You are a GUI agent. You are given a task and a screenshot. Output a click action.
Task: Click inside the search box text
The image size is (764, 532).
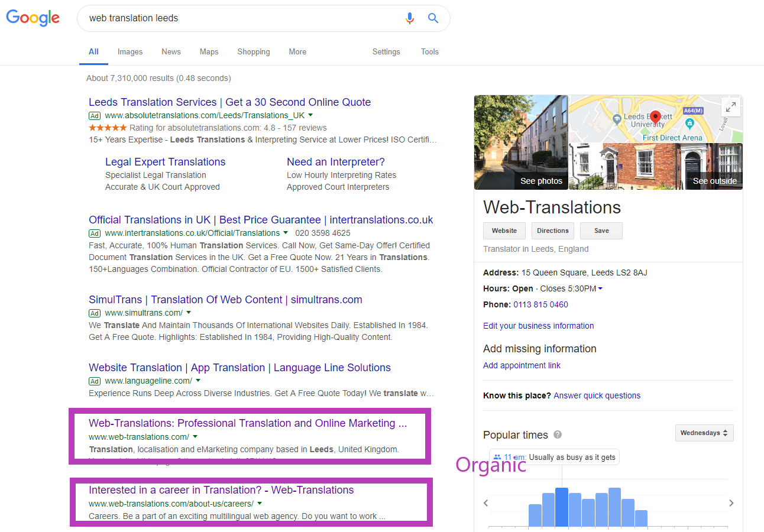(134, 18)
